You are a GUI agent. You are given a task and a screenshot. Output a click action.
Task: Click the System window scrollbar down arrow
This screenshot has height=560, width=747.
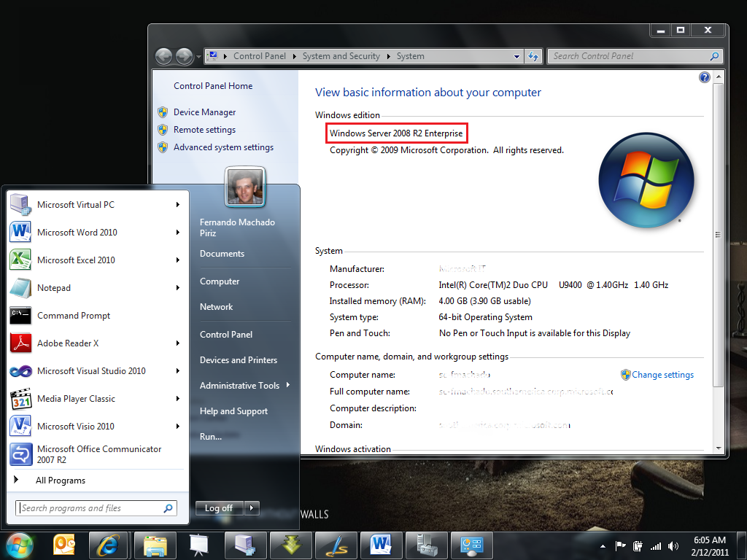click(718, 448)
